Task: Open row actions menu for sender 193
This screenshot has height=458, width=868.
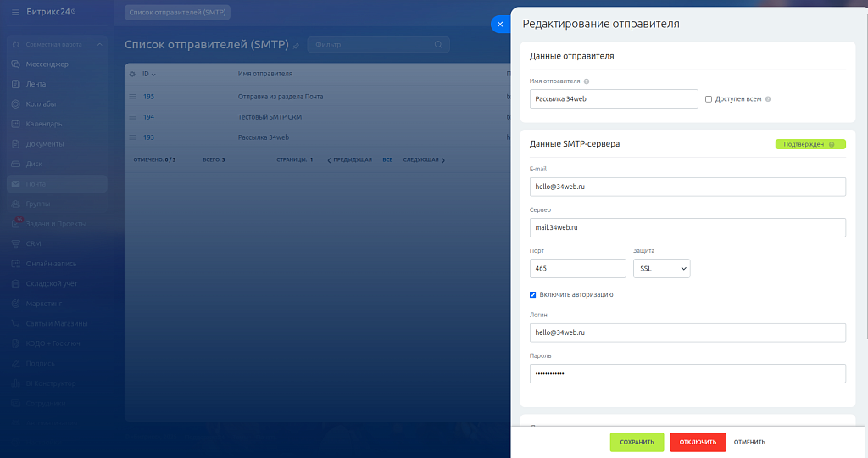Action: tap(132, 137)
